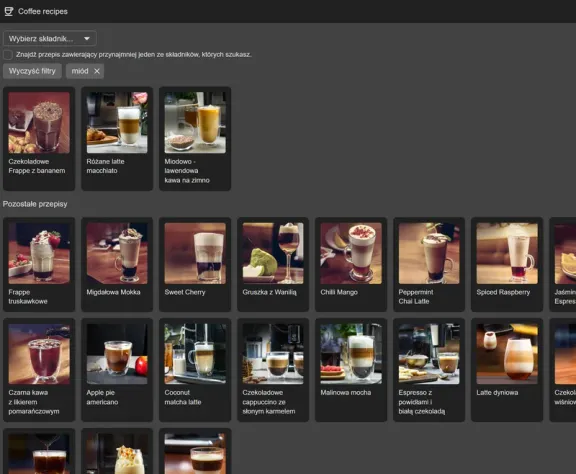This screenshot has height=474, width=576.
Task: Click the 'Sweet Cherry' title text
Action: click(x=185, y=292)
